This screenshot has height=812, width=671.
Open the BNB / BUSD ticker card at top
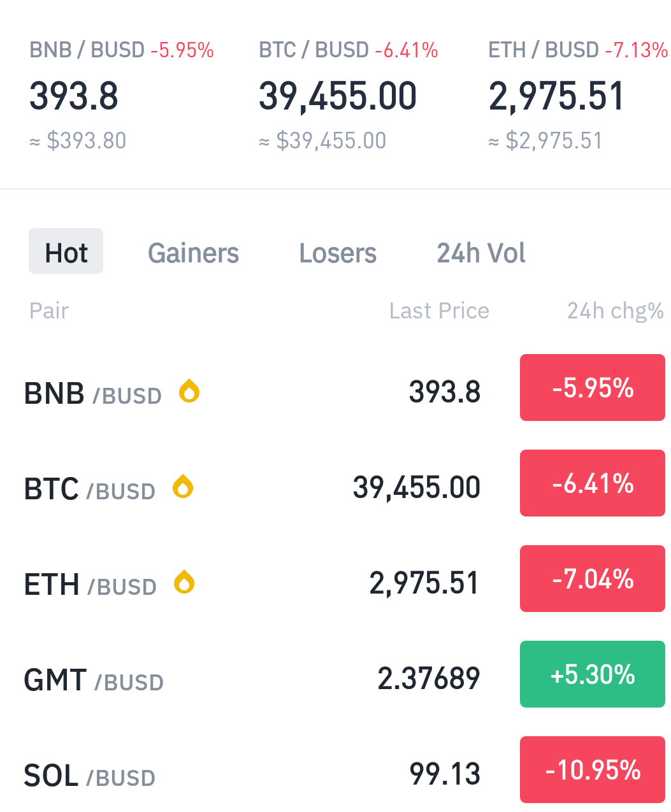[x=122, y=96]
